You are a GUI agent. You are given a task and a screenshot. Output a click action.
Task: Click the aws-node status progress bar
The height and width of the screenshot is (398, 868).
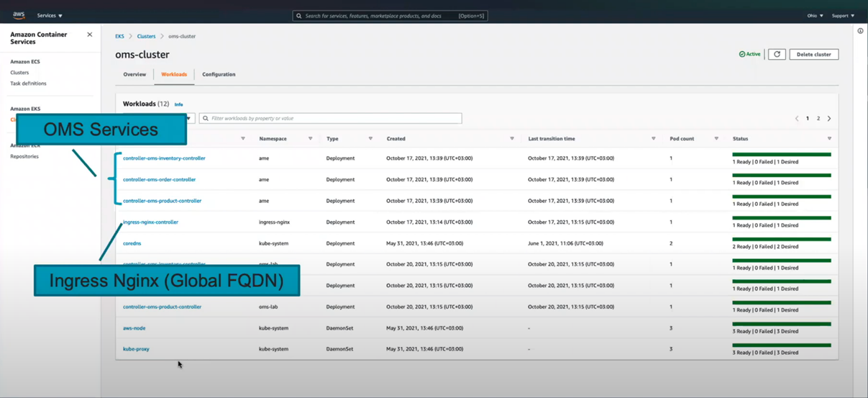782,324
